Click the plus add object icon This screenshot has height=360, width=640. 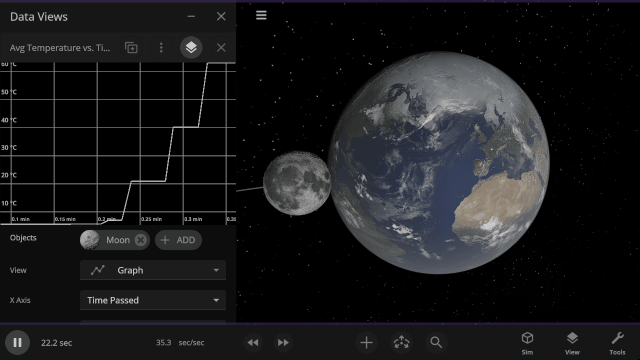367,342
